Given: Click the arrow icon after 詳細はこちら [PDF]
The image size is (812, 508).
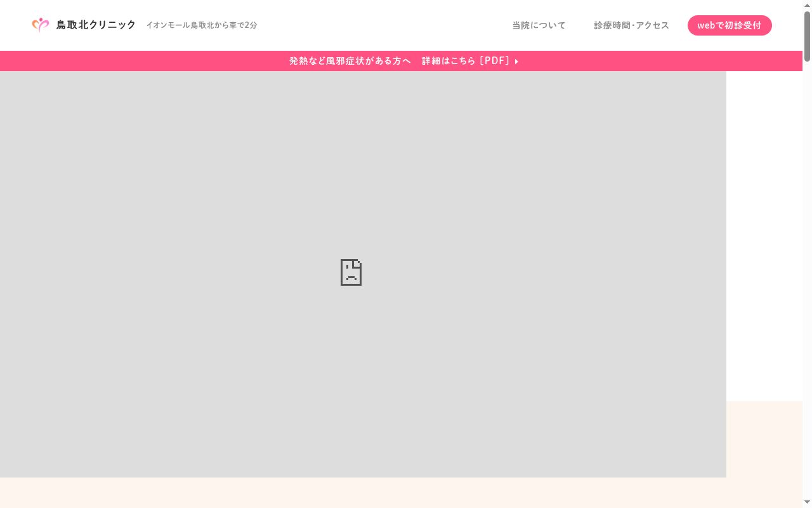Looking at the screenshot, I should [x=516, y=62].
